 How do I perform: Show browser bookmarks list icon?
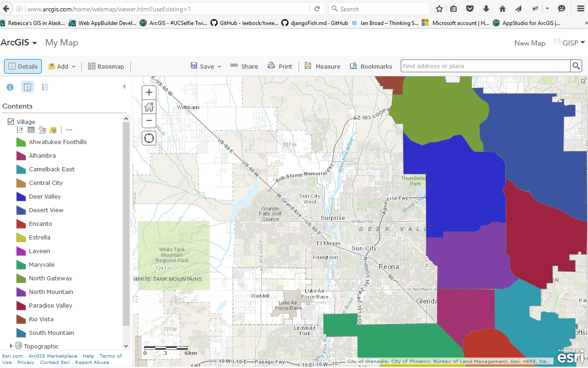[453, 9]
